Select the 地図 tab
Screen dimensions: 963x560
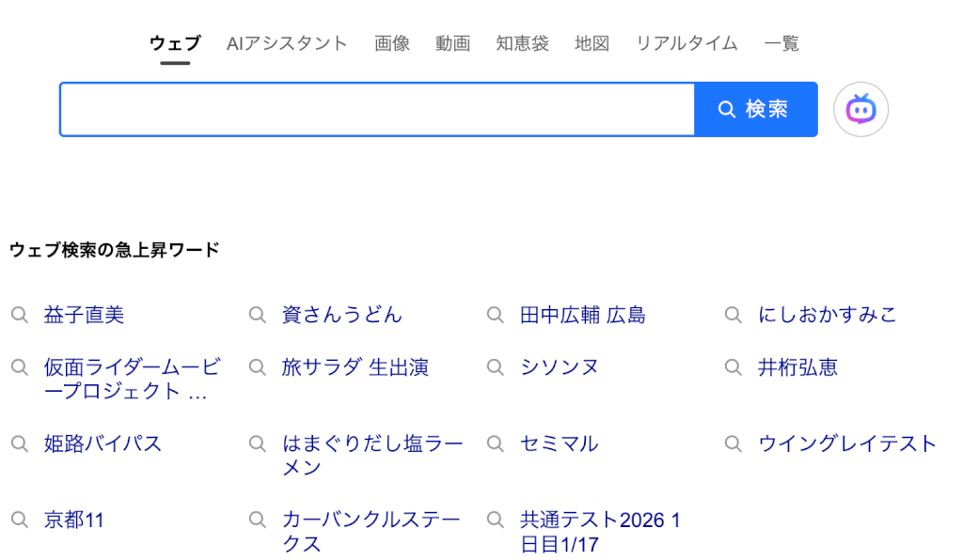[592, 42]
